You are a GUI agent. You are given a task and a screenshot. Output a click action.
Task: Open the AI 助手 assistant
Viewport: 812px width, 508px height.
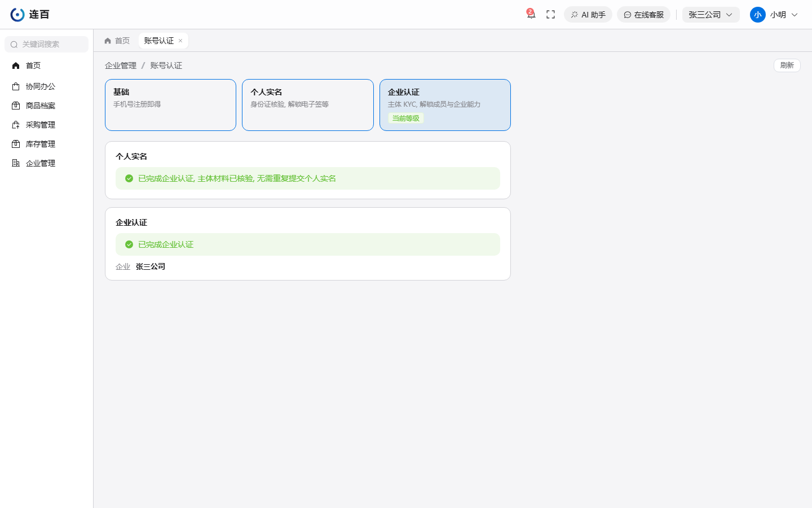click(x=588, y=15)
